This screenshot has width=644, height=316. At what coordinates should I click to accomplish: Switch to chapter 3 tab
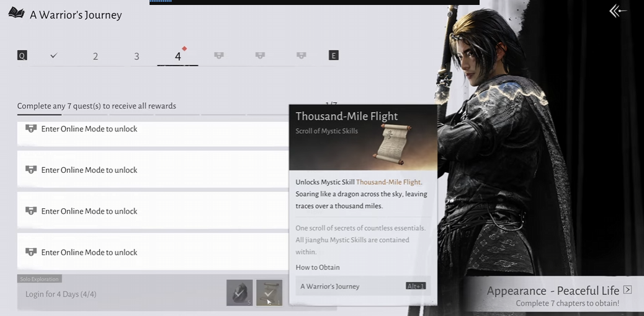[x=136, y=56]
